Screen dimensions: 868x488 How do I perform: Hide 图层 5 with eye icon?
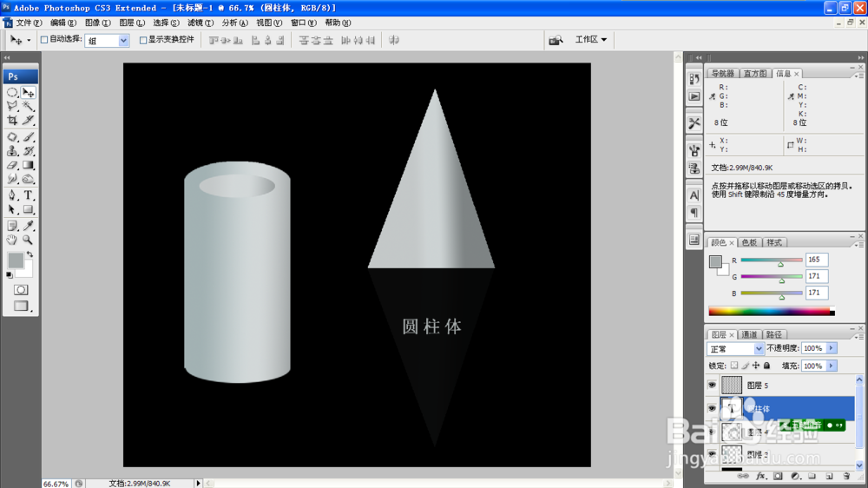712,385
